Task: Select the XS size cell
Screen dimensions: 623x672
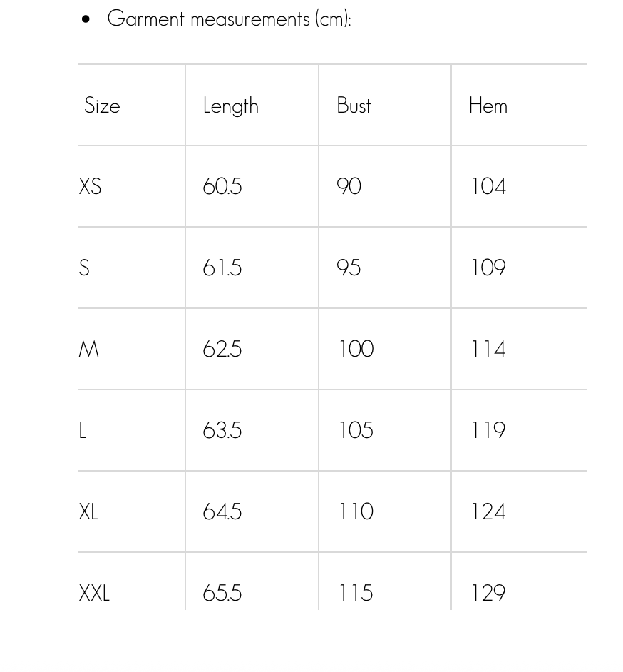Action: point(91,187)
